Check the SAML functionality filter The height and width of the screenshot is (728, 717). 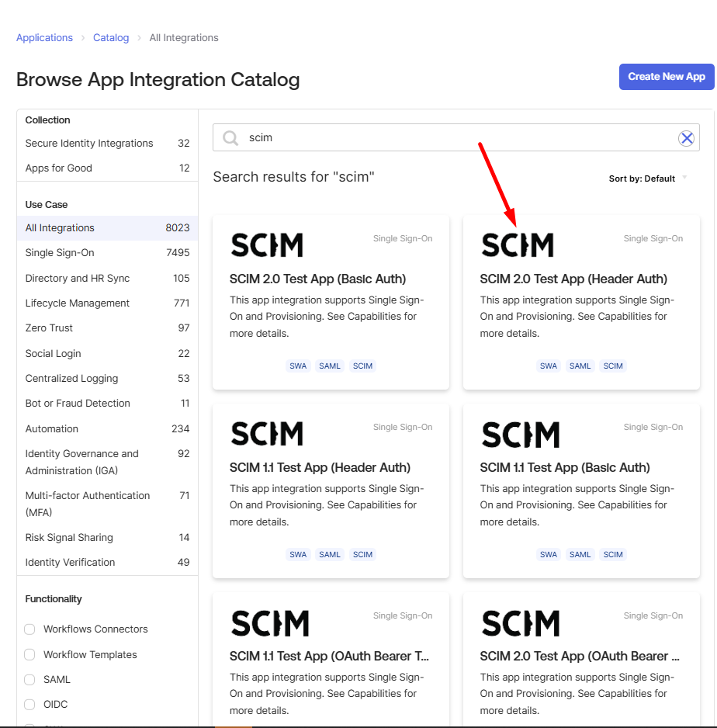click(x=29, y=680)
